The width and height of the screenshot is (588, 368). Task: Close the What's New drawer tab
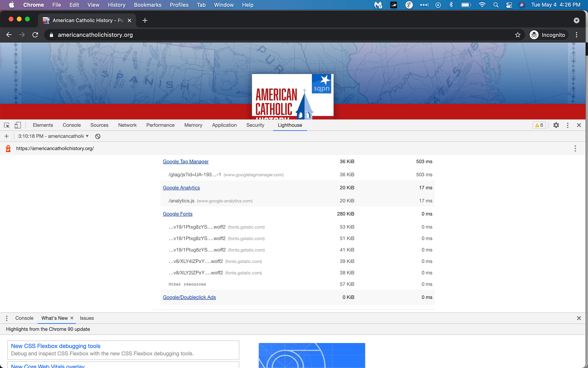[72, 318]
